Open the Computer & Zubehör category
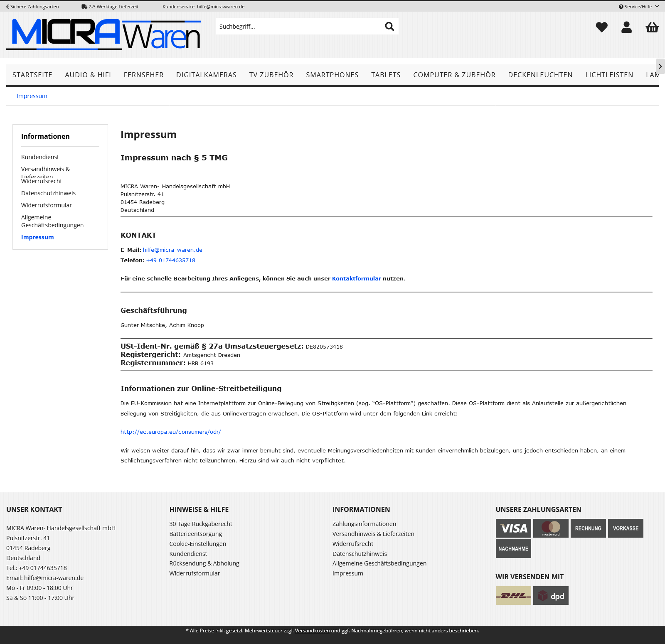 pyautogui.click(x=454, y=75)
